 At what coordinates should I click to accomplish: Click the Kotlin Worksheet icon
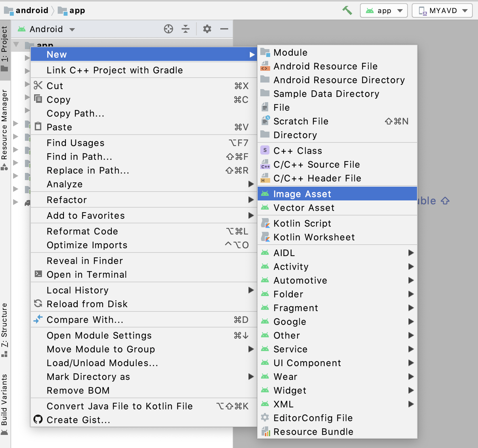point(265,237)
